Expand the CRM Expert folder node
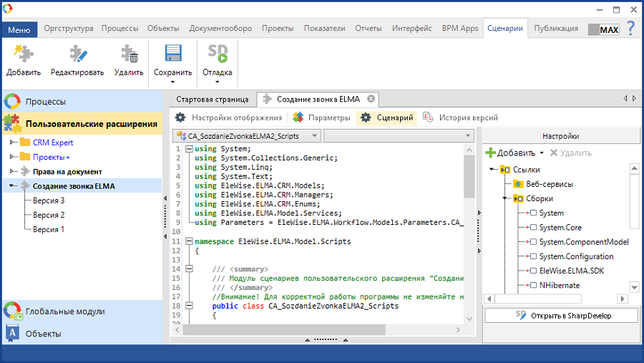The width and height of the screenshot is (644, 363). click(12, 142)
